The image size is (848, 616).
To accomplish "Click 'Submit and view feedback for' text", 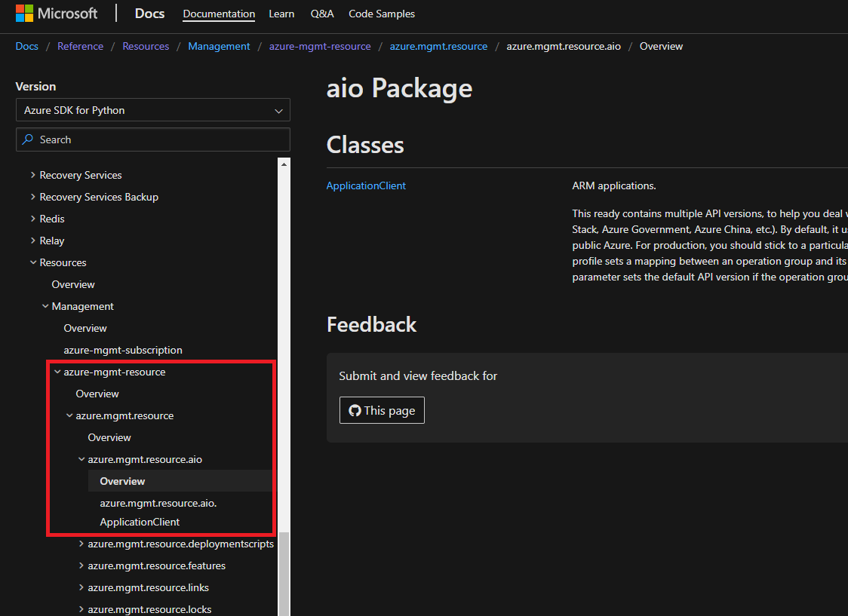I will coord(417,376).
